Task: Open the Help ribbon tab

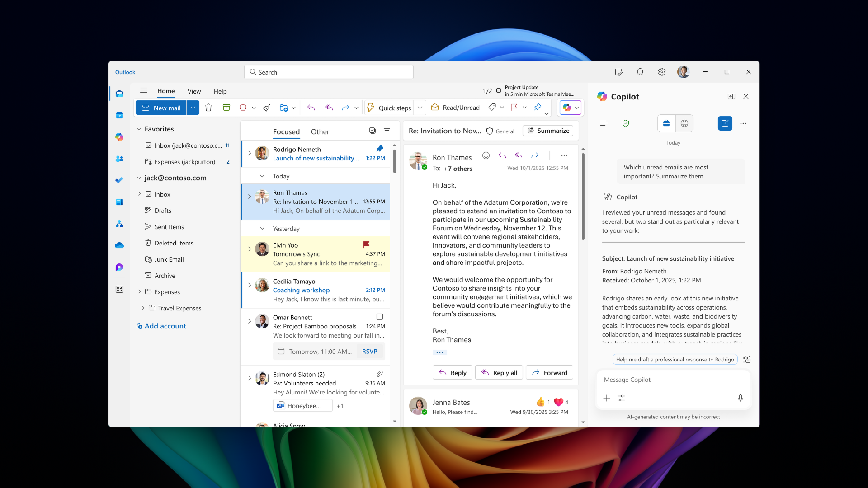Action: pyautogui.click(x=220, y=91)
